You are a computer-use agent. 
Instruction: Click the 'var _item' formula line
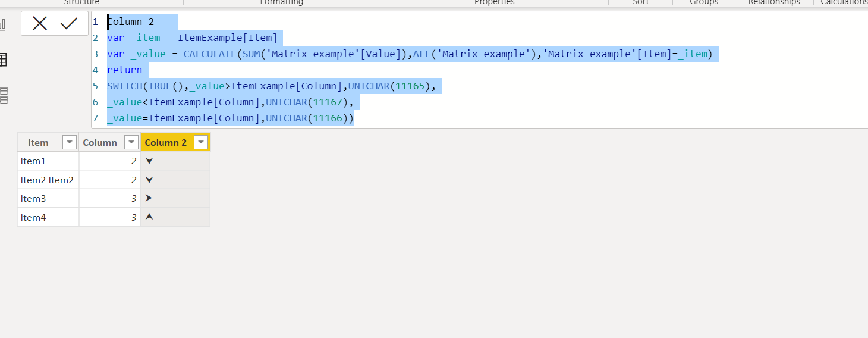click(192, 38)
